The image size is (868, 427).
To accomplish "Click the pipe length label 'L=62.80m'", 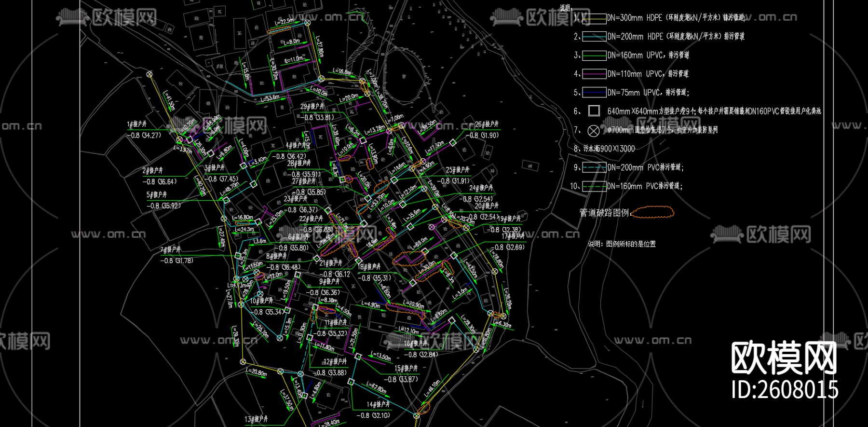I will [376, 387].
